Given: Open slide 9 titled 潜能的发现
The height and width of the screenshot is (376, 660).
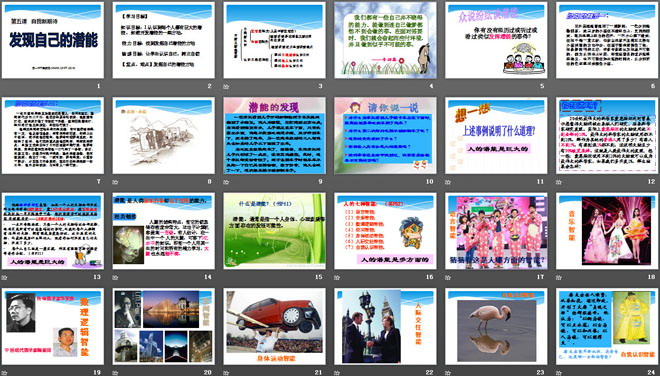Looking at the screenshot, I should 274,136.
